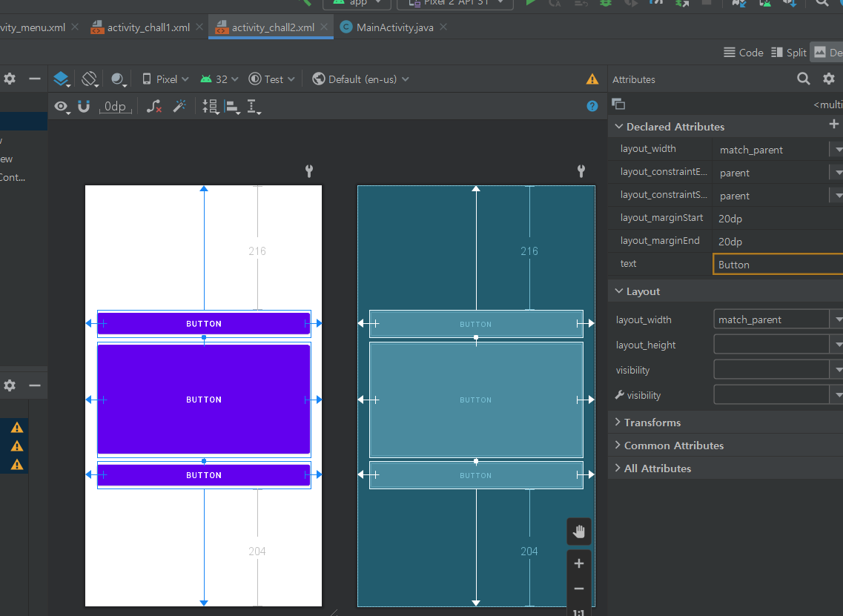This screenshot has width=843, height=616.
Task: Open the layout_height dropdown
Action: [x=838, y=345]
